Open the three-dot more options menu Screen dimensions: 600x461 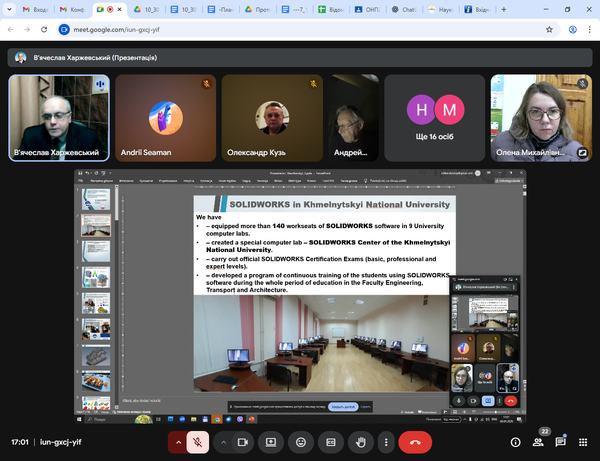(386, 441)
